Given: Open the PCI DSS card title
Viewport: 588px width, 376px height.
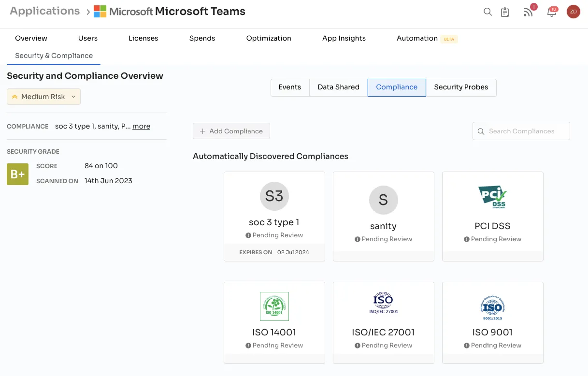Looking at the screenshot, I should 492,226.
